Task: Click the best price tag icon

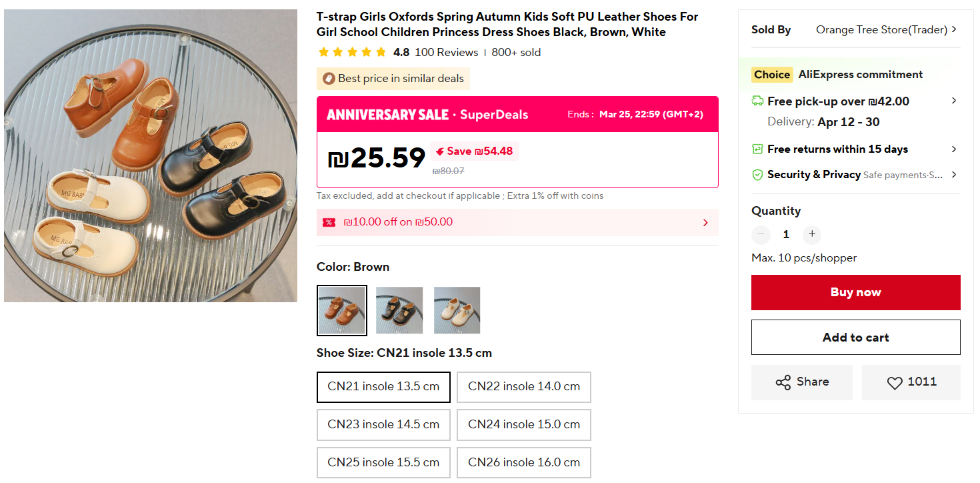Action: click(x=328, y=79)
